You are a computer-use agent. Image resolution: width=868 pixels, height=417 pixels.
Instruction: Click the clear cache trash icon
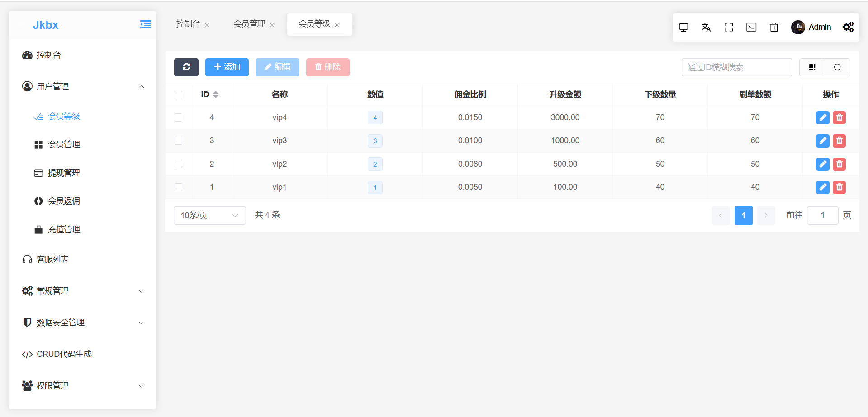pos(774,28)
